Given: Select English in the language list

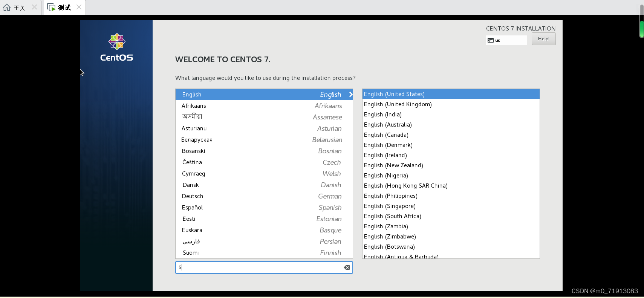Looking at the screenshot, I should point(264,95).
